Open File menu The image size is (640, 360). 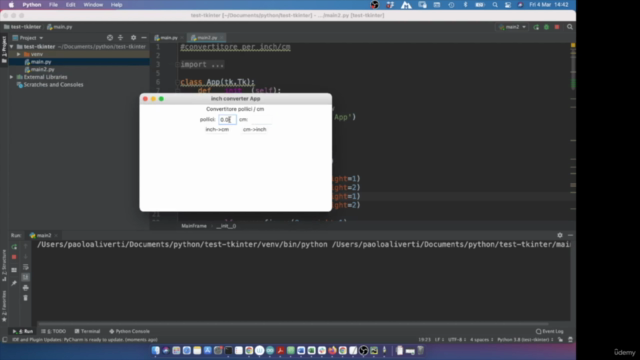(x=53, y=5)
